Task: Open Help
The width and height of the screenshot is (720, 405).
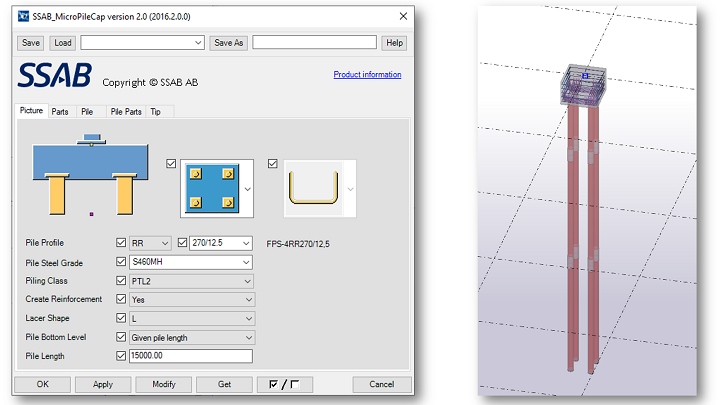Action: (394, 43)
